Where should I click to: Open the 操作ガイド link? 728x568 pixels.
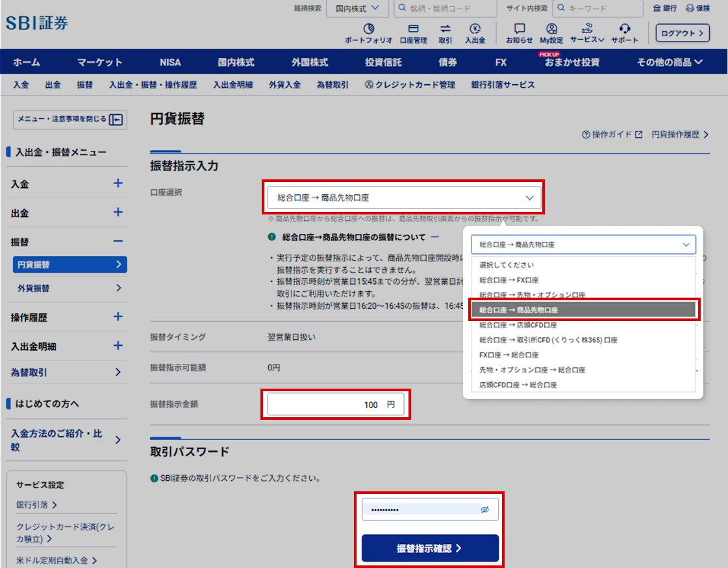(x=612, y=135)
